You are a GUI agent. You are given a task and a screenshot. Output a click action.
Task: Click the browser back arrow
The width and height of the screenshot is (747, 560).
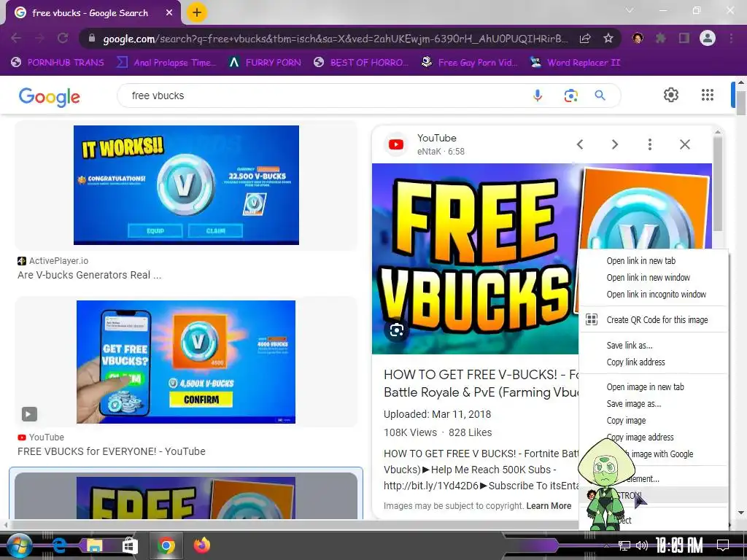16,38
